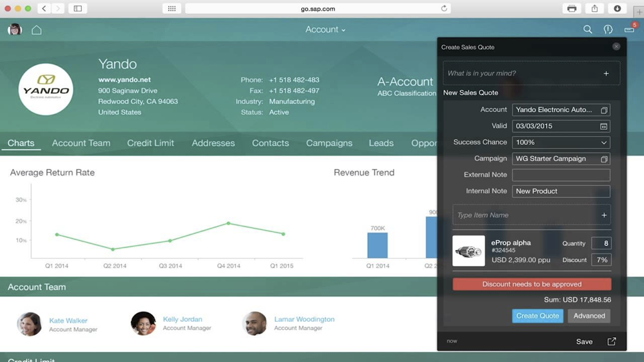
Task: Click the phone number +1 518 482-483
Action: point(294,80)
